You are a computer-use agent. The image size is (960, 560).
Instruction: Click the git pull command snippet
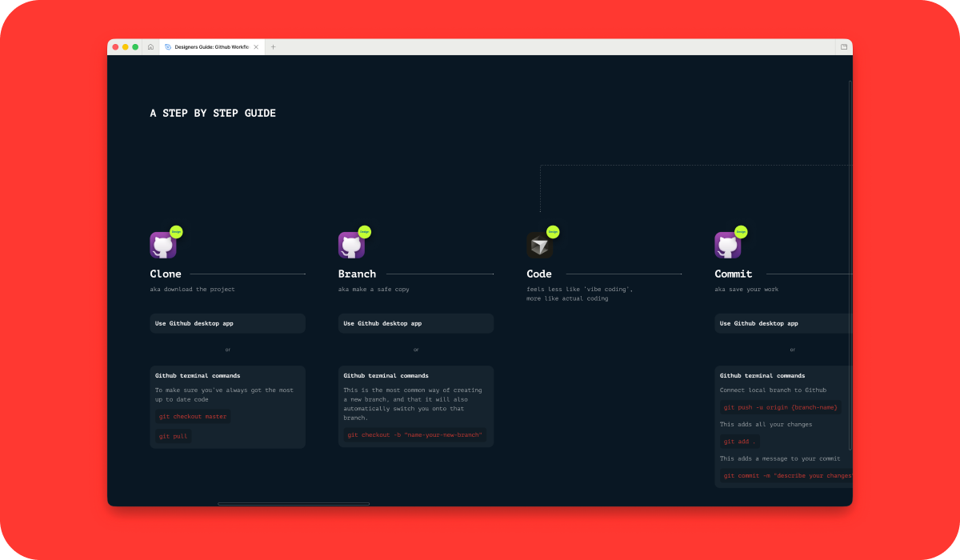173,436
